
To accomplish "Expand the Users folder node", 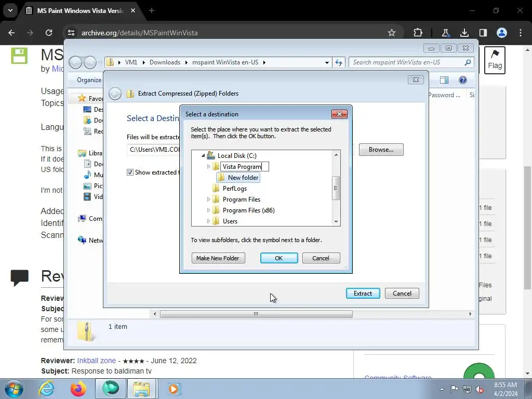I will 208,221.
